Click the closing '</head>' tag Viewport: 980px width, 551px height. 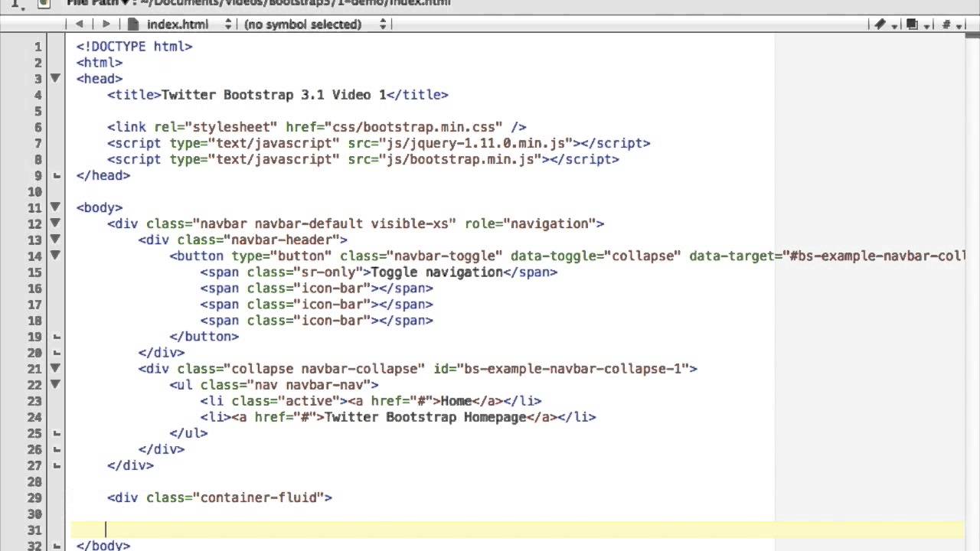click(103, 175)
